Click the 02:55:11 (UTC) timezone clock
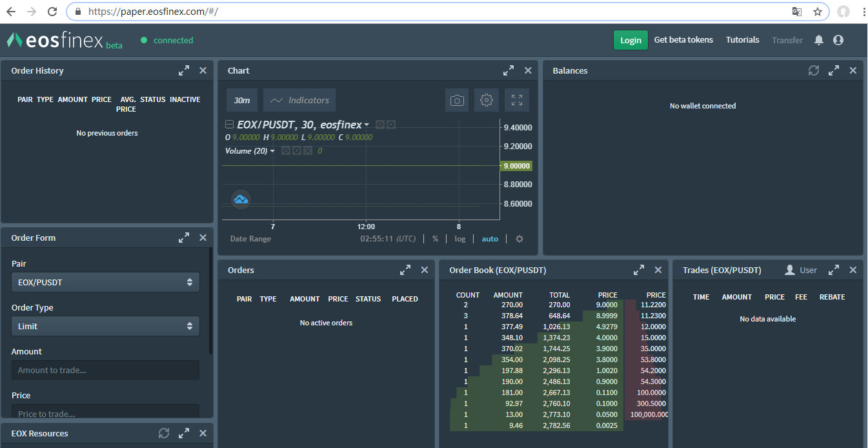 point(388,239)
